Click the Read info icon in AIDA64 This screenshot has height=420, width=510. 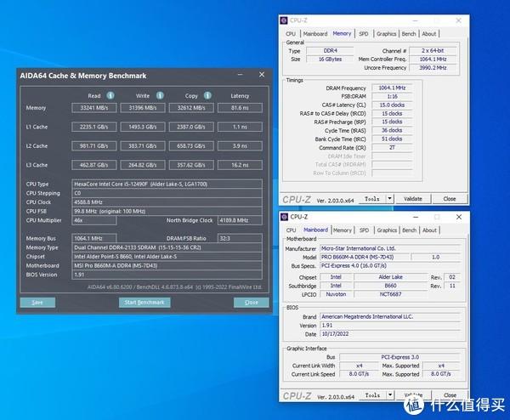[110, 95]
